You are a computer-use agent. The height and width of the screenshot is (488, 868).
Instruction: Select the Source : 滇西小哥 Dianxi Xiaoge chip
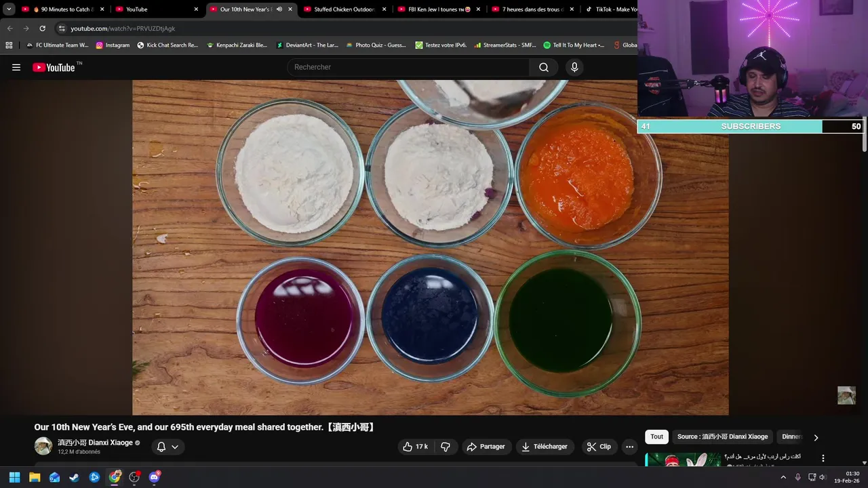tap(722, 436)
